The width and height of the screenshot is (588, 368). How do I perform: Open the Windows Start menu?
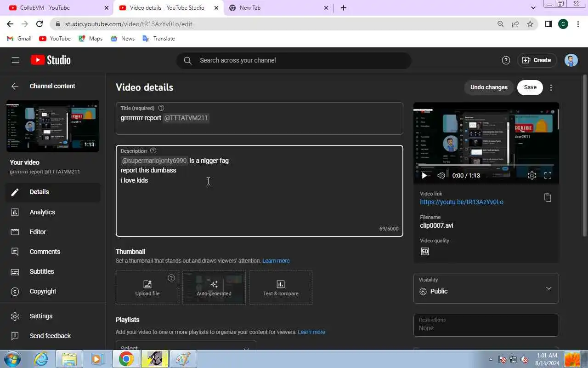point(12,359)
